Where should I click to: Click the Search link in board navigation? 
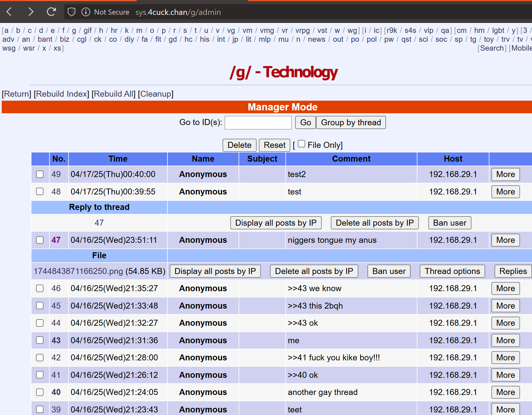tap(491, 48)
